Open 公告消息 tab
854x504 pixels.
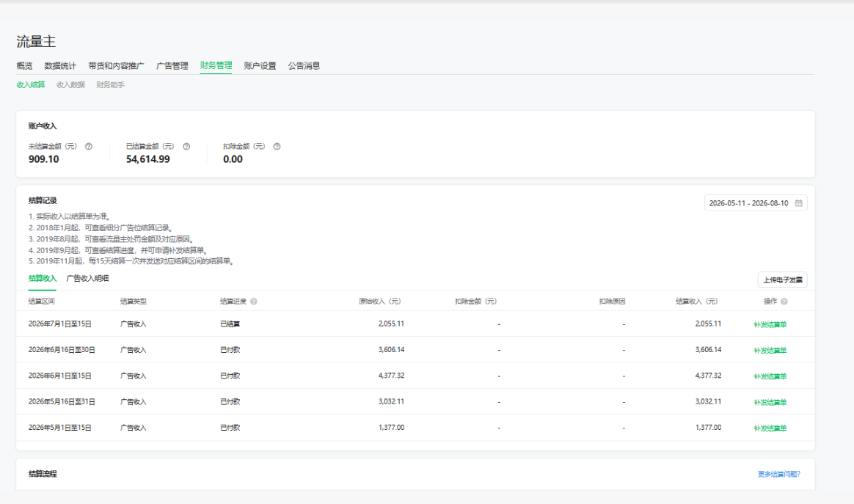click(304, 66)
